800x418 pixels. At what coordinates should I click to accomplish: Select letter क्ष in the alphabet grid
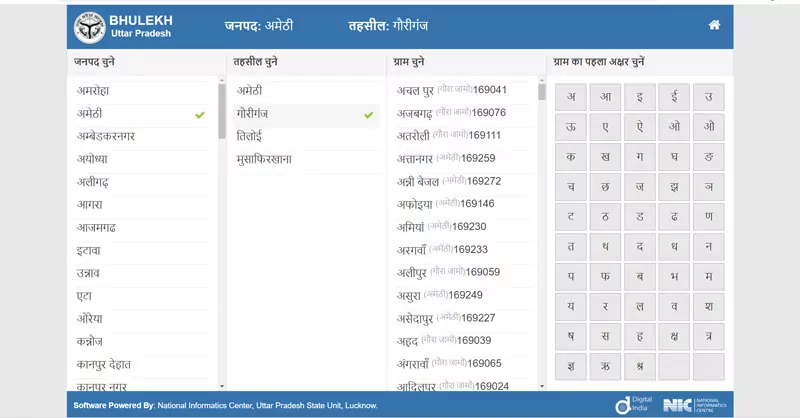[674, 336]
